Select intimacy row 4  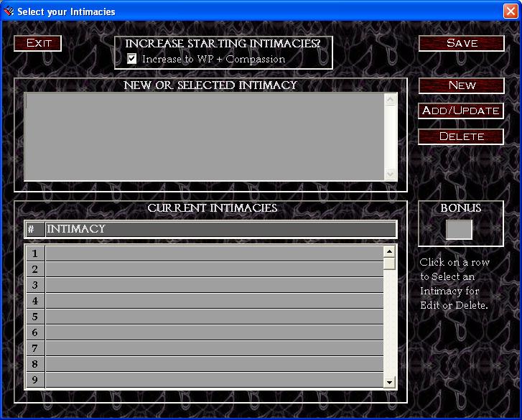(x=205, y=301)
